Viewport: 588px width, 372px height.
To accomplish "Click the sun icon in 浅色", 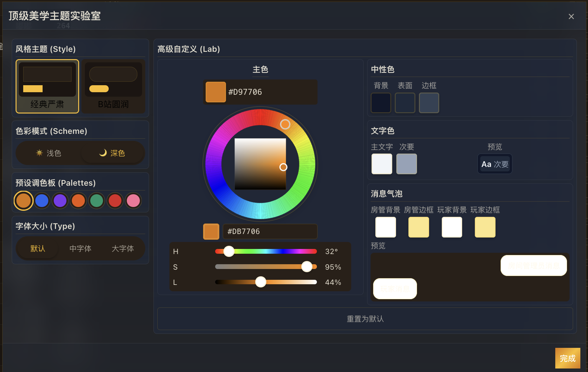I will [x=39, y=153].
